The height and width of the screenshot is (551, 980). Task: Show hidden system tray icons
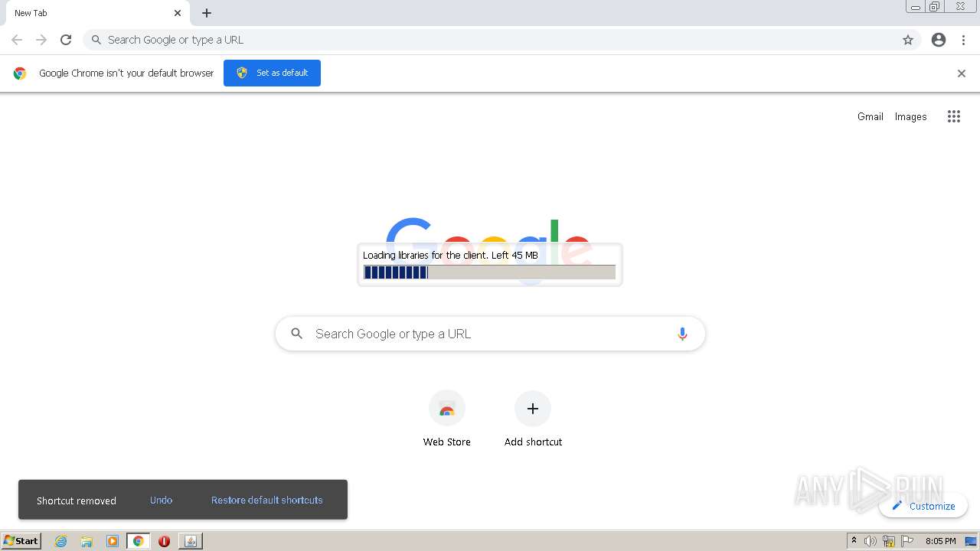pyautogui.click(x=854, y=540)
